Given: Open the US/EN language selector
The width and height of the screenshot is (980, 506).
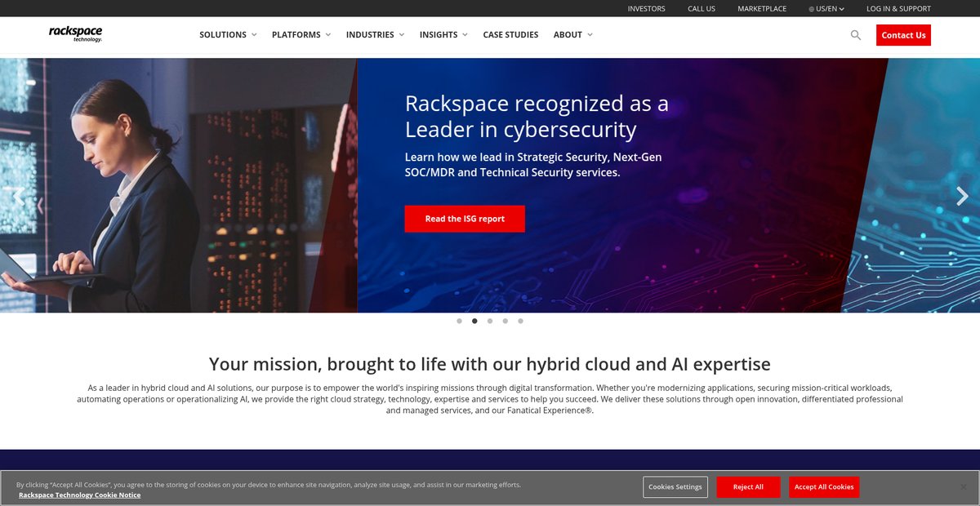Looking at the screenshot, I should click(826, 9).
